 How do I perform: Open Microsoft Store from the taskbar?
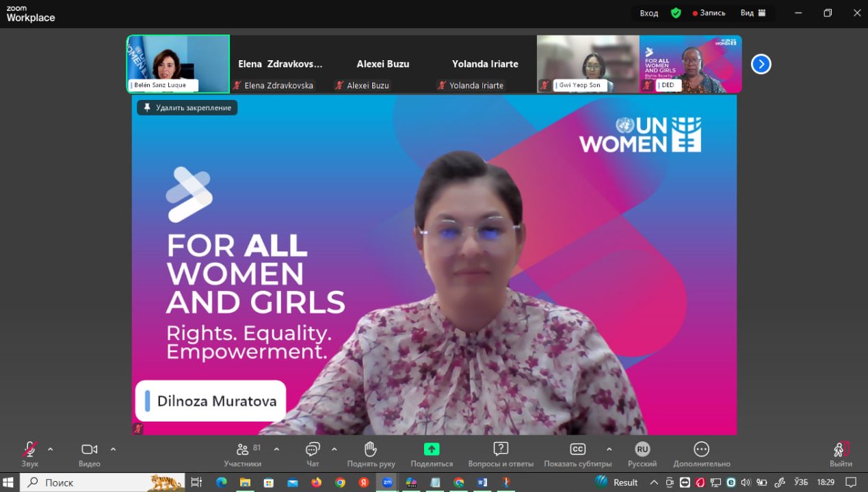[269, 482]
